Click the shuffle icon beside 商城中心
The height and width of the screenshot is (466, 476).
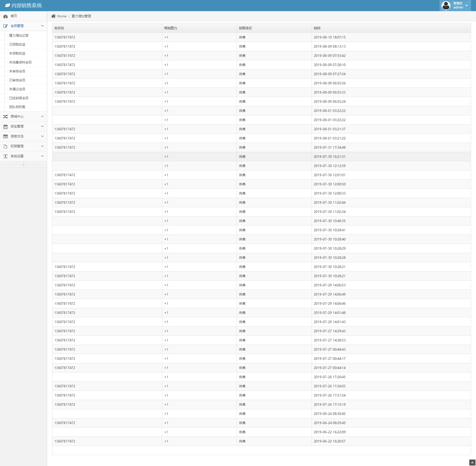[x=5, y=117]
